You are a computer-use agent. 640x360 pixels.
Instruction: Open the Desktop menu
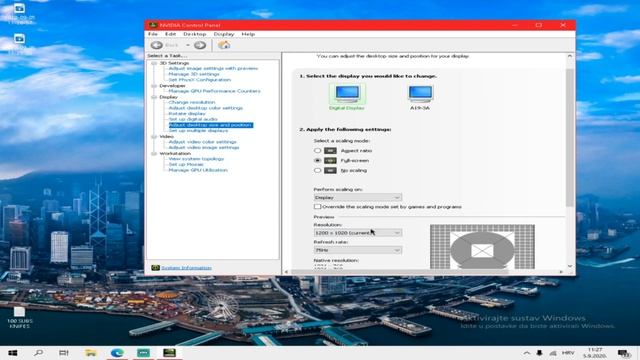(195, 34)
